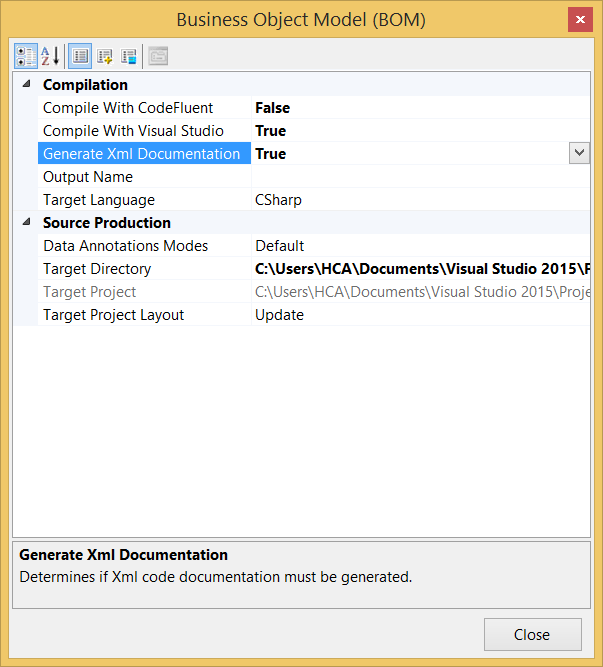
Task: Sort properties alphabetically with A-Z icon
Action: (x=50, y=56)
